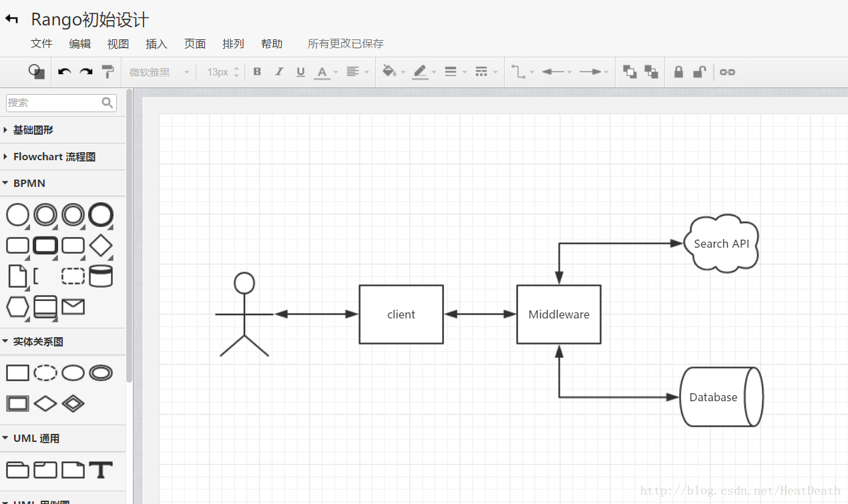Toggle italic text formatting
Viewport: 848px width, 504px height.
click(x=279, y=72)
